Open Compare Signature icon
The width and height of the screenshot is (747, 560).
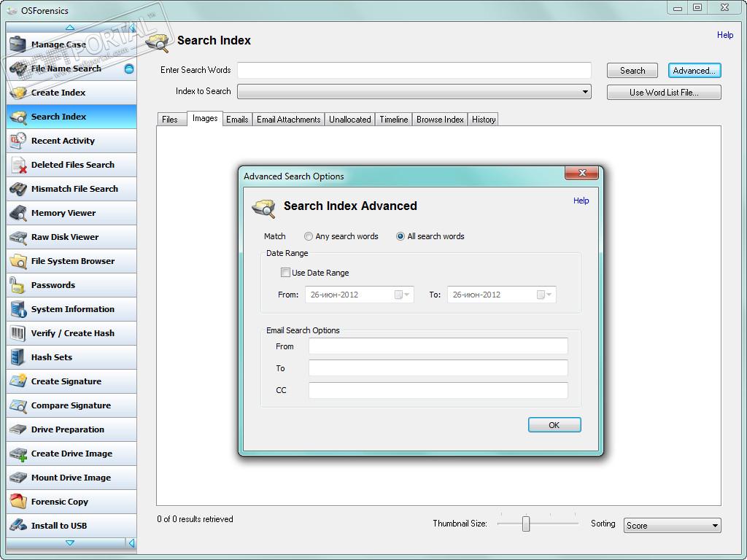coord(18,405)
